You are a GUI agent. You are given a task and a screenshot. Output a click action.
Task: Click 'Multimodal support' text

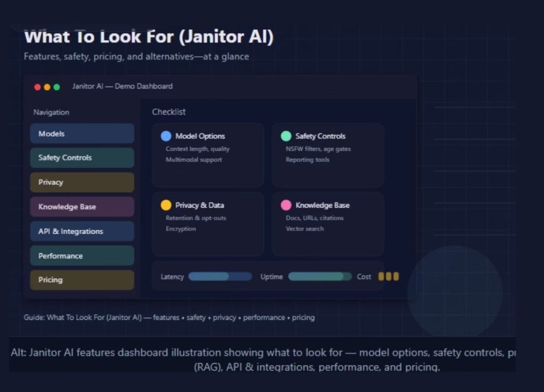[193, 159]
